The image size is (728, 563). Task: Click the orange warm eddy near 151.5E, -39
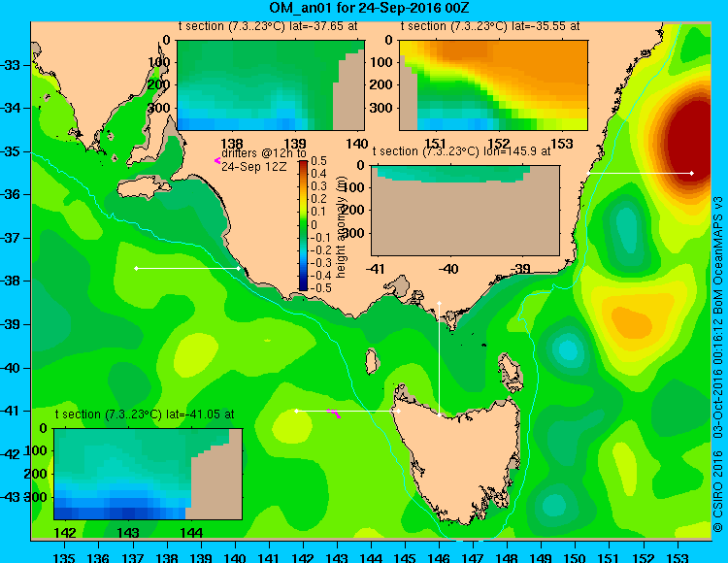click(x=632, y=321)
